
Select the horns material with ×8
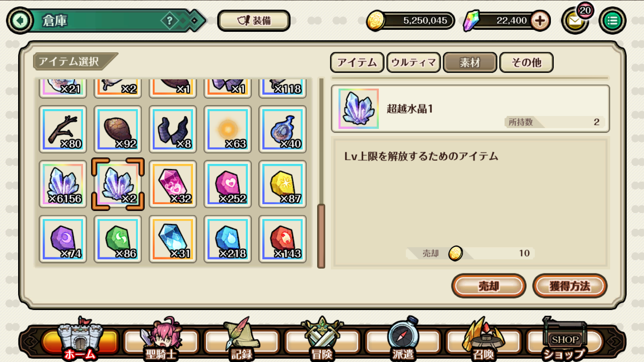[173, 129]
